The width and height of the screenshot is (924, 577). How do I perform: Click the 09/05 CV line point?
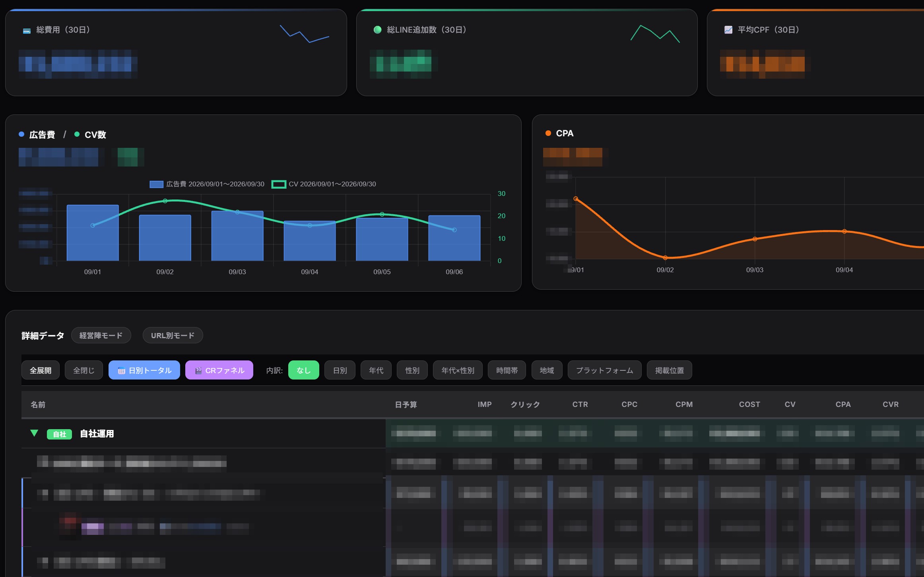pyautogui.click(x=382, y=215)
